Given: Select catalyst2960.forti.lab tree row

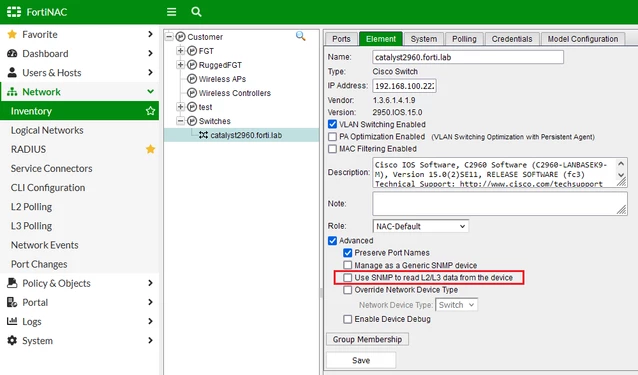Looking at the screenshot, I should (x=242, y=135).
